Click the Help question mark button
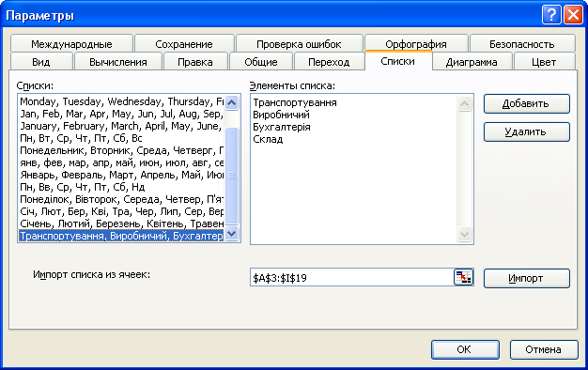This screenshot has height=370, width=588. [x=551, y=15]
